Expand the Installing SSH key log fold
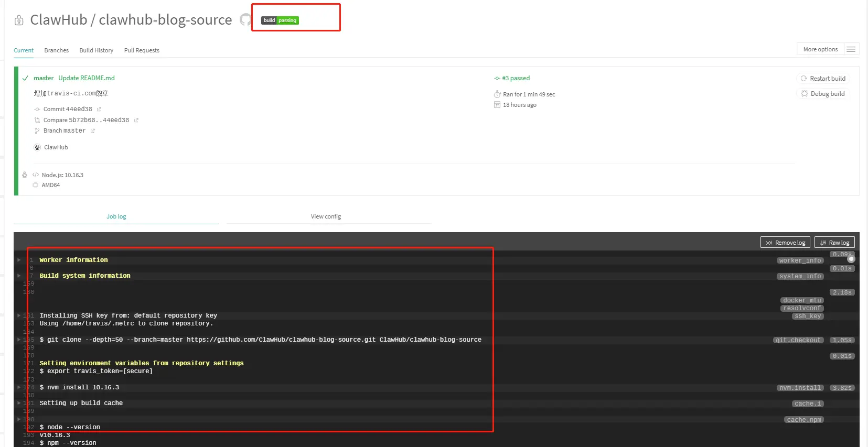Viewport: 868px width, 447px height. tap(19, 315)
